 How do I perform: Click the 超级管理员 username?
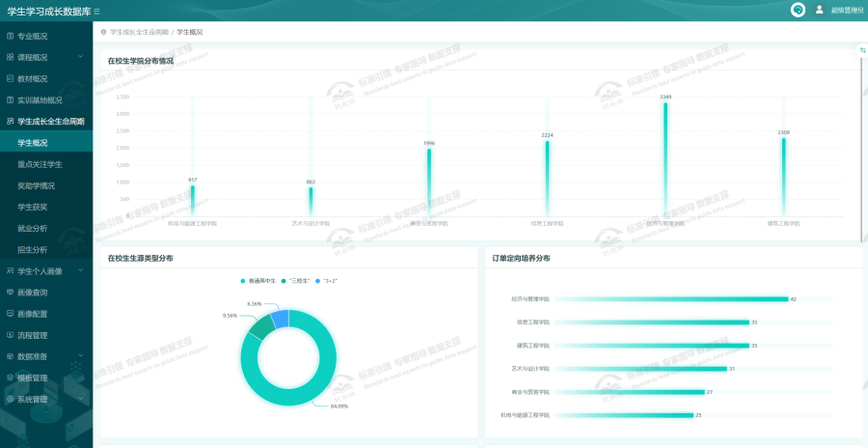pyautogui.click(x=847, y=11)
